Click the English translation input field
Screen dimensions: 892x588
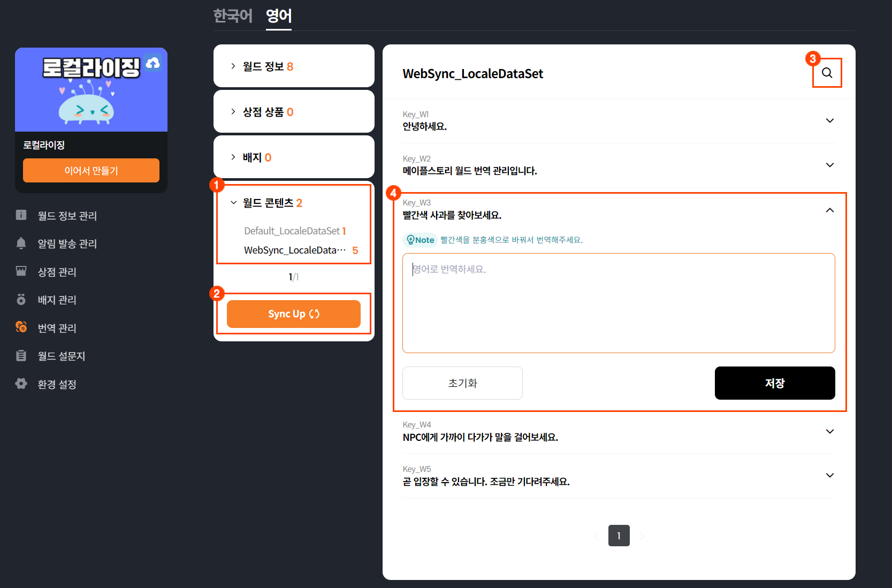(619, 303)
